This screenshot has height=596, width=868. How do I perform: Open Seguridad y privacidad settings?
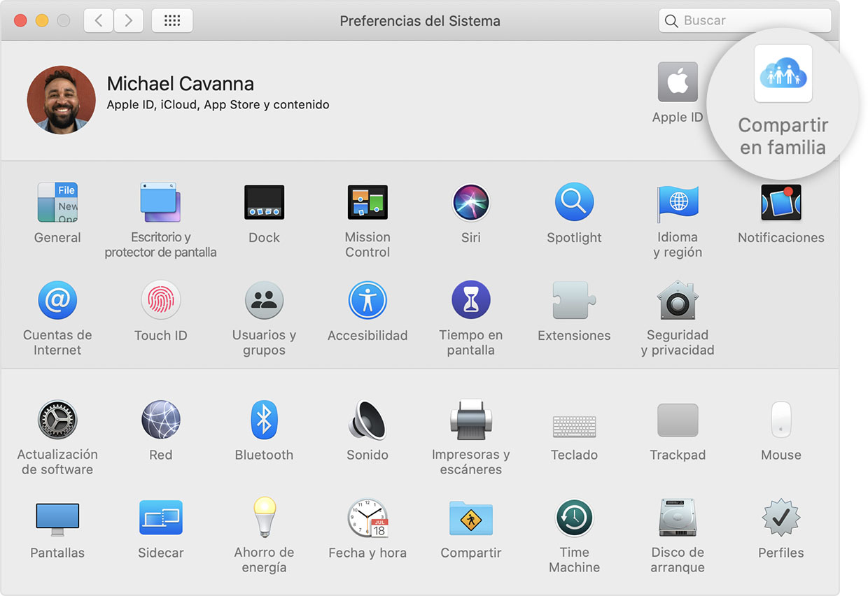tap(676, 299)
